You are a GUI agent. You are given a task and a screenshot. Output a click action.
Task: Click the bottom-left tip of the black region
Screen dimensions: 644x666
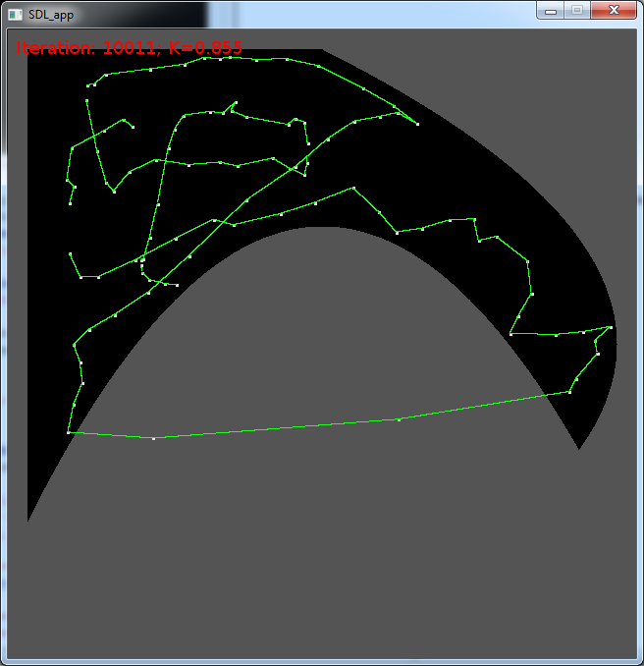pyautogui.click(x=28, y=519)
